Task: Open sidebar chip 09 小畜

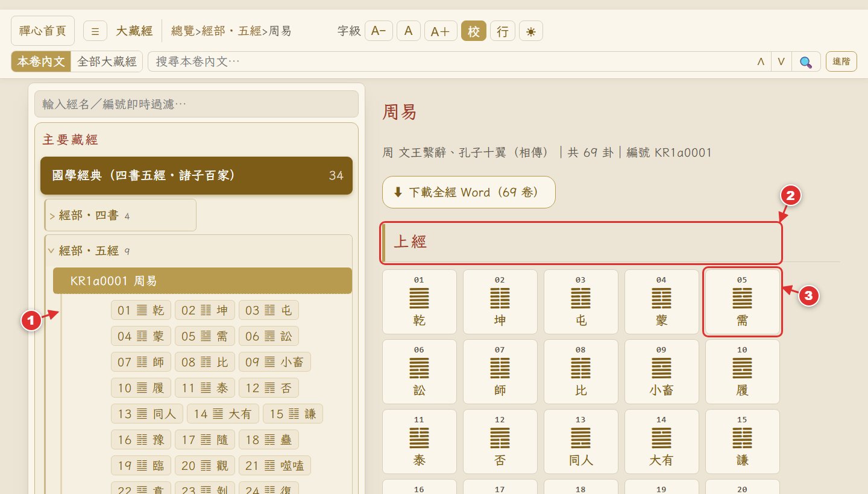Action: pos(275,362)
